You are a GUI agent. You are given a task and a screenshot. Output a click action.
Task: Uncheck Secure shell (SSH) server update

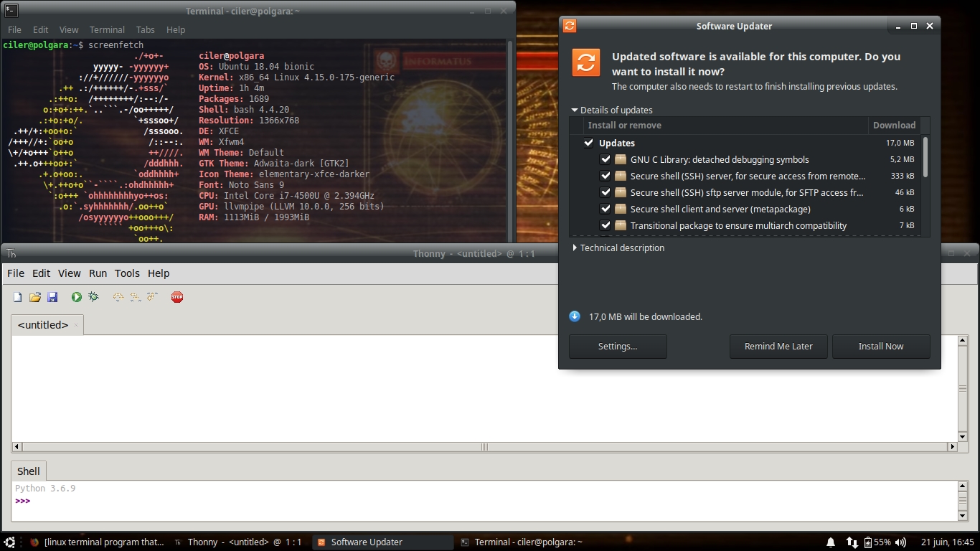pos(606,176)
